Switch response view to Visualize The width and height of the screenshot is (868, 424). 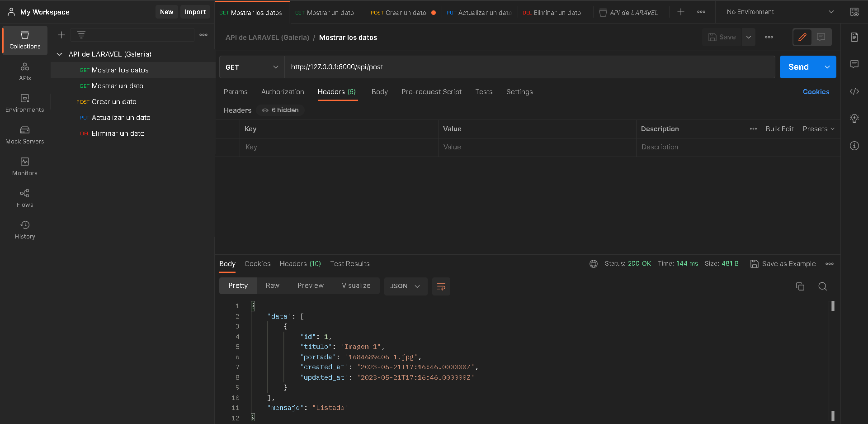(356, 286)
